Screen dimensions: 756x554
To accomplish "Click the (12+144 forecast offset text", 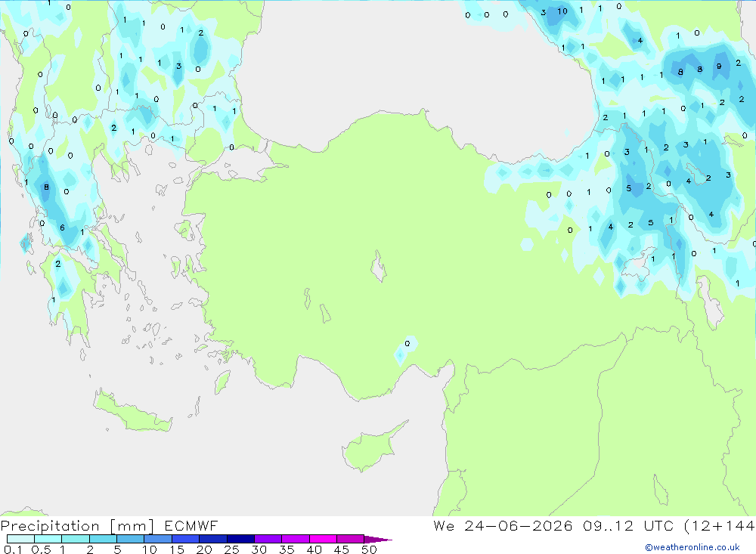I will (x=720, y=525).
